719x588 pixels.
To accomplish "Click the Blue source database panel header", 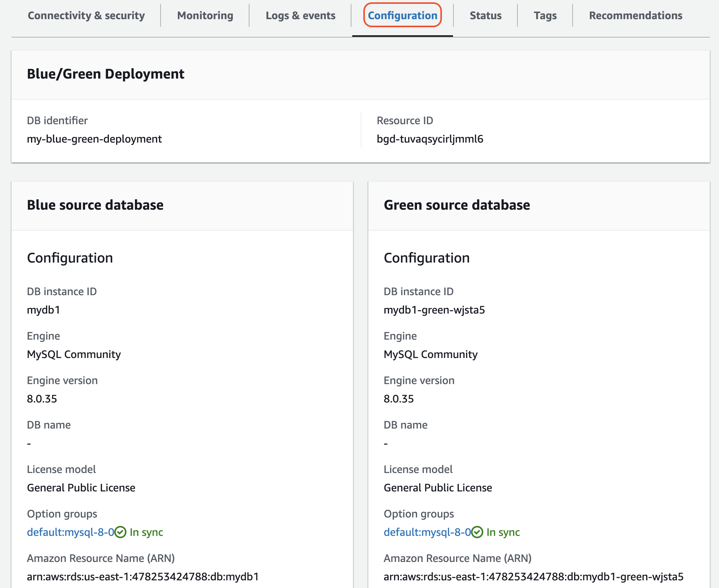I will point(95,205).
